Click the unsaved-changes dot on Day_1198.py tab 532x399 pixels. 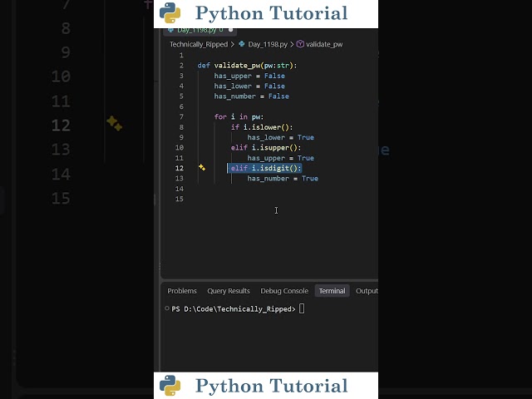tap(231, 30)
